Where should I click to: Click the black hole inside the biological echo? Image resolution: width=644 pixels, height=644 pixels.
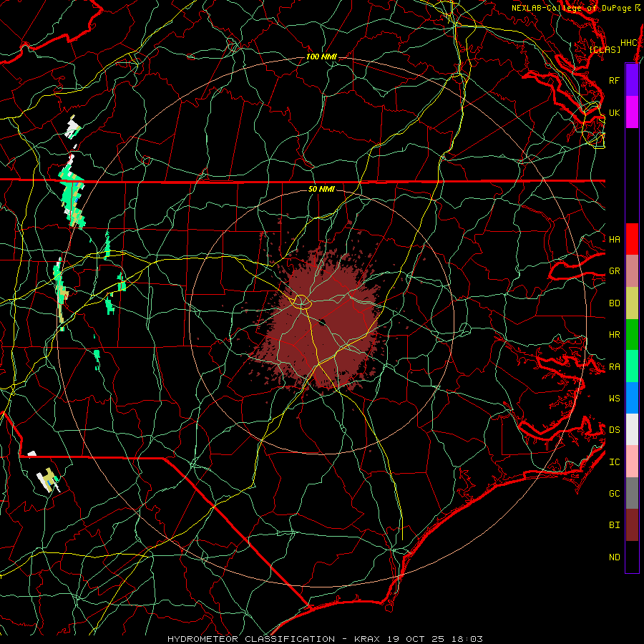coord(323,322)
